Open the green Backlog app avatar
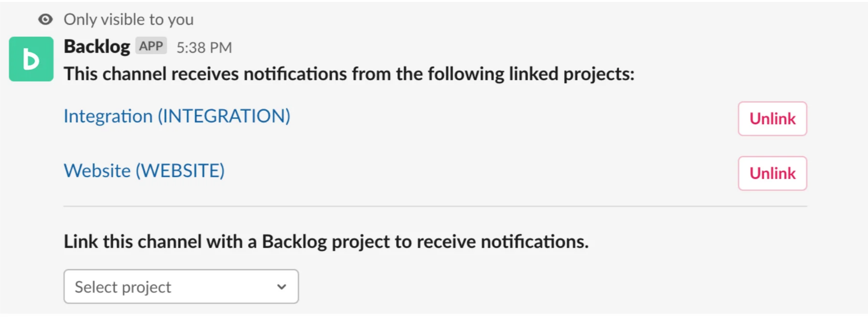This screenshot has height=317, width=868. [x=31, y=59]
